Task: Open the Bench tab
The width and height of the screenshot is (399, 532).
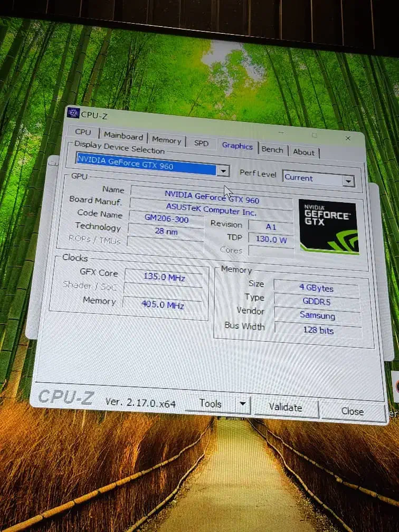Action: [x=272, y=150]
